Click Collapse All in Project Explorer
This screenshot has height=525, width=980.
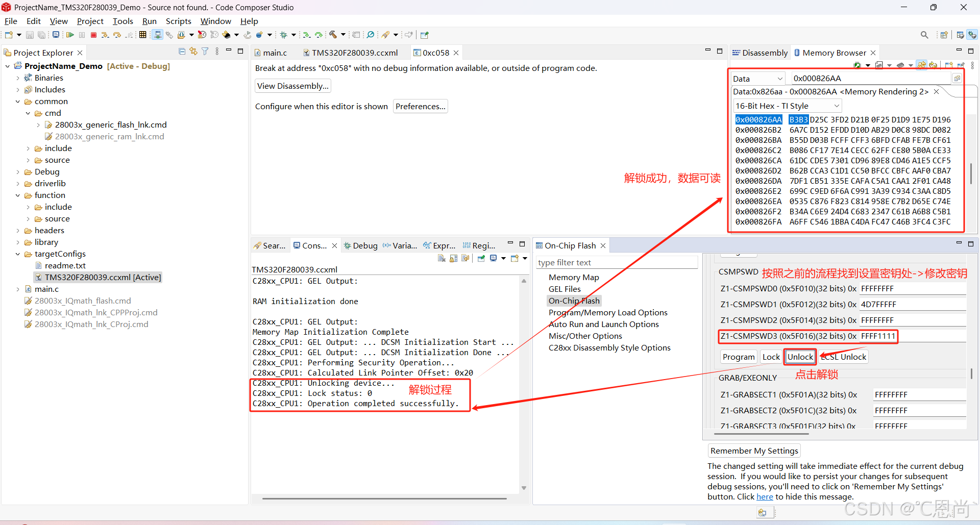coord(182,51)
